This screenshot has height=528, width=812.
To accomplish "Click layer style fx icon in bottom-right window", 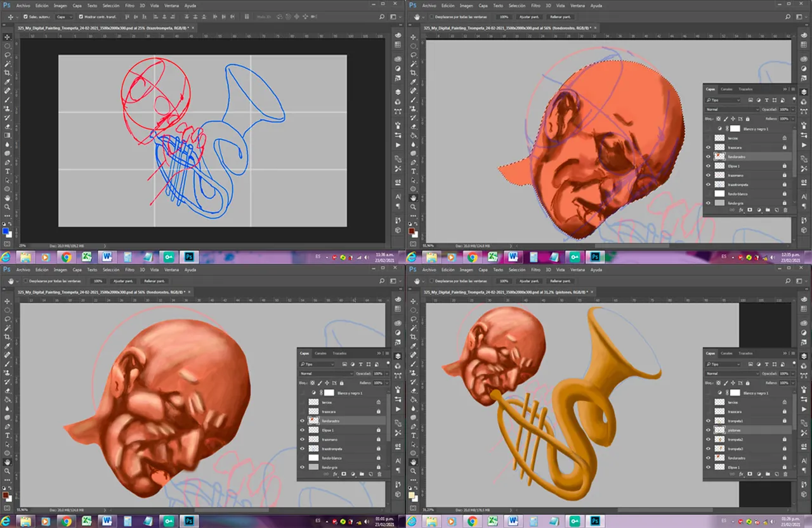I will pyautogui.click(x=740, y=474).
